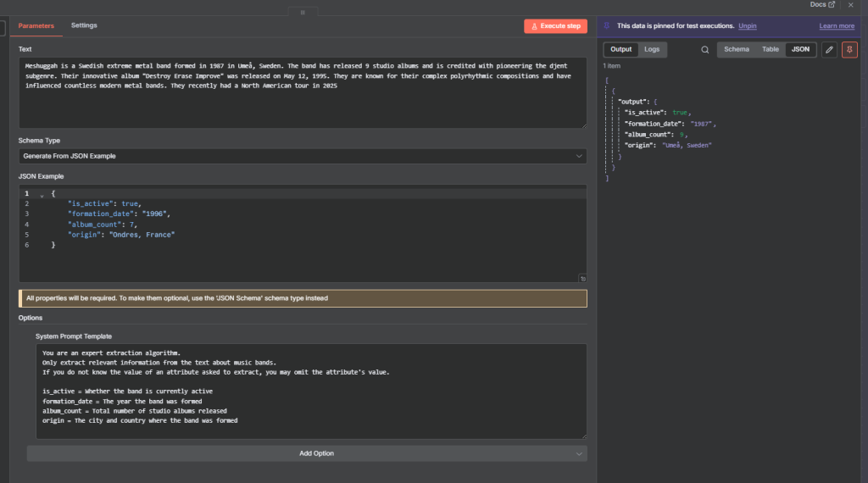Click the expand editor icon in JSON Example

point(583,278)
